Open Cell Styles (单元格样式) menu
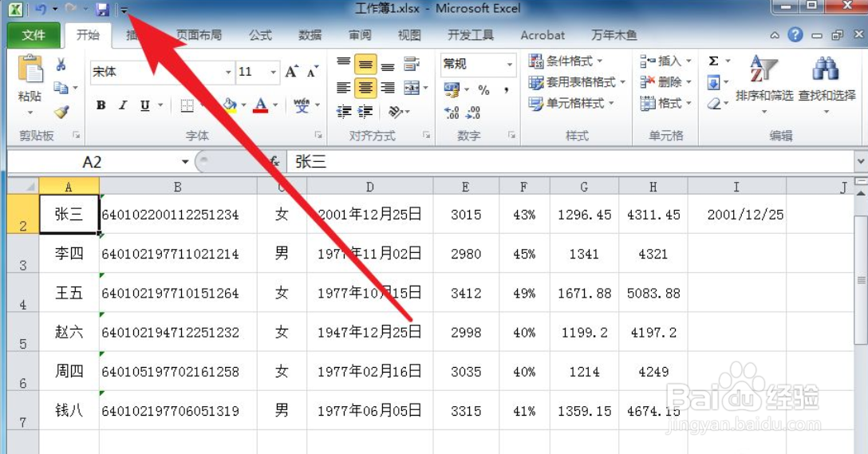This screenshot has height=454, width=868. 570,103
